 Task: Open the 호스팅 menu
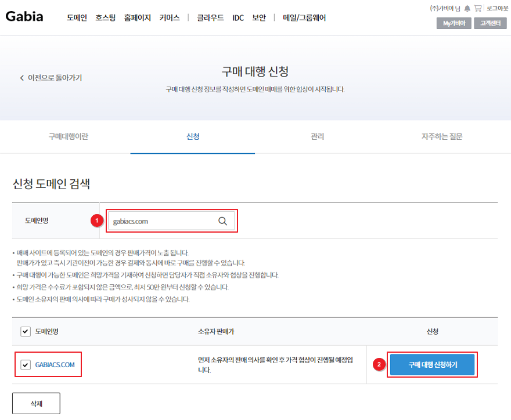[105, 18]
